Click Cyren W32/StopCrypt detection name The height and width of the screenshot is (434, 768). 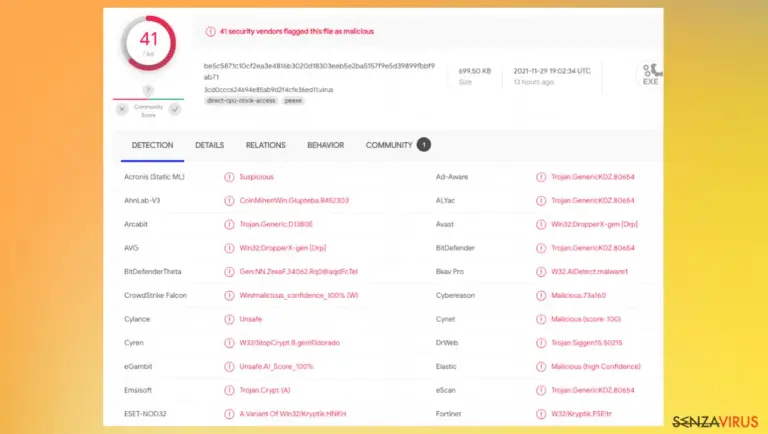coord(289,343)
